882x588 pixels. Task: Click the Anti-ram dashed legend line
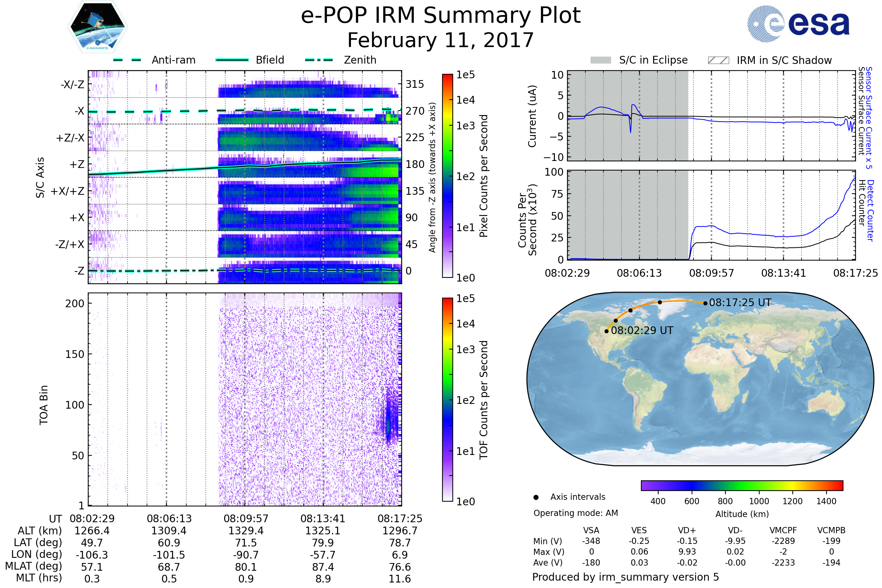click(x=127, y=60)
